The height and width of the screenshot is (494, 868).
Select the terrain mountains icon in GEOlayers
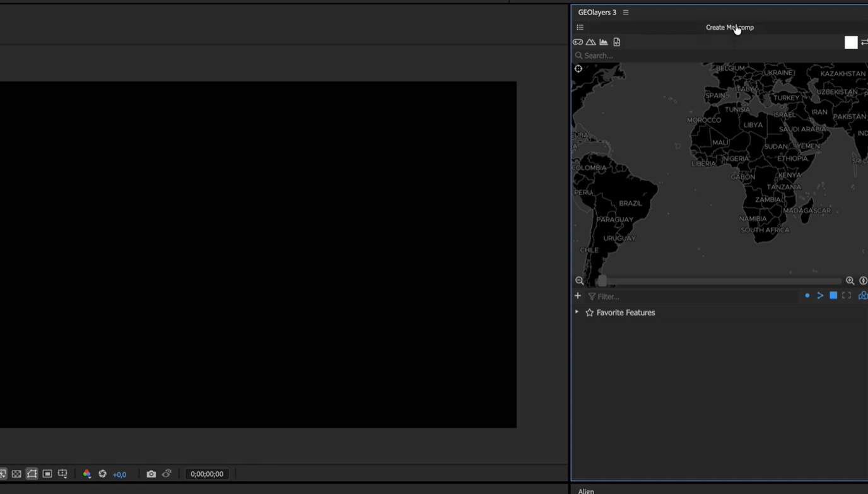click(591, 42)
